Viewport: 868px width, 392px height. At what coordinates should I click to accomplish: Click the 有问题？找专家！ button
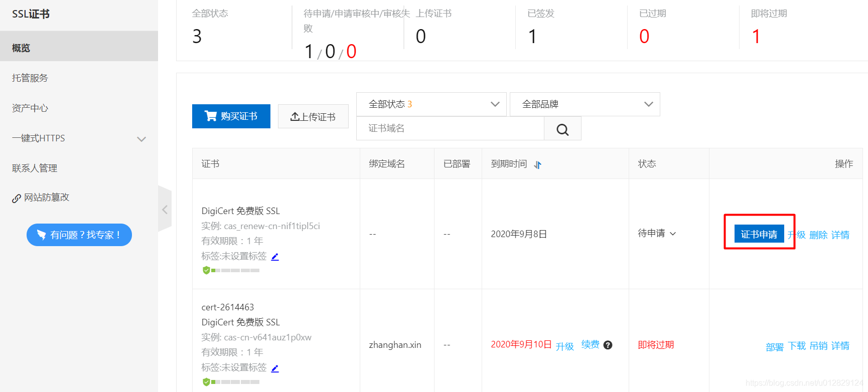[x=79, y=235]
